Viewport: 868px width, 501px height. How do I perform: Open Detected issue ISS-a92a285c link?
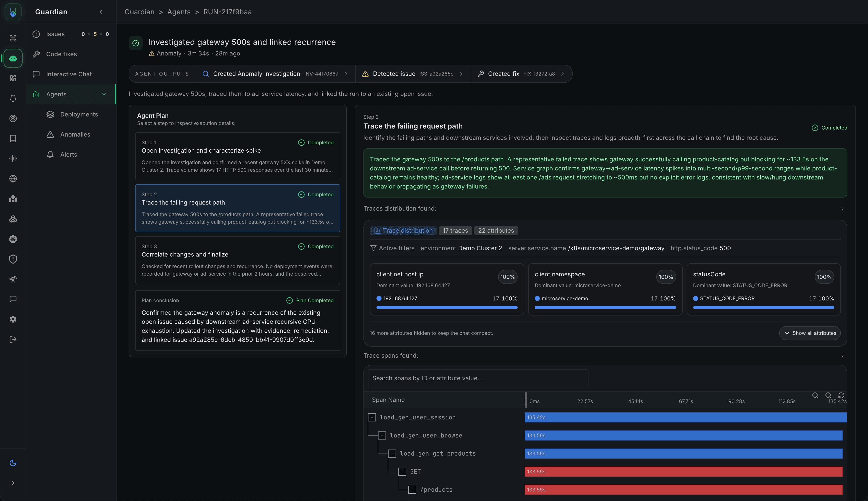coord(412,74)
